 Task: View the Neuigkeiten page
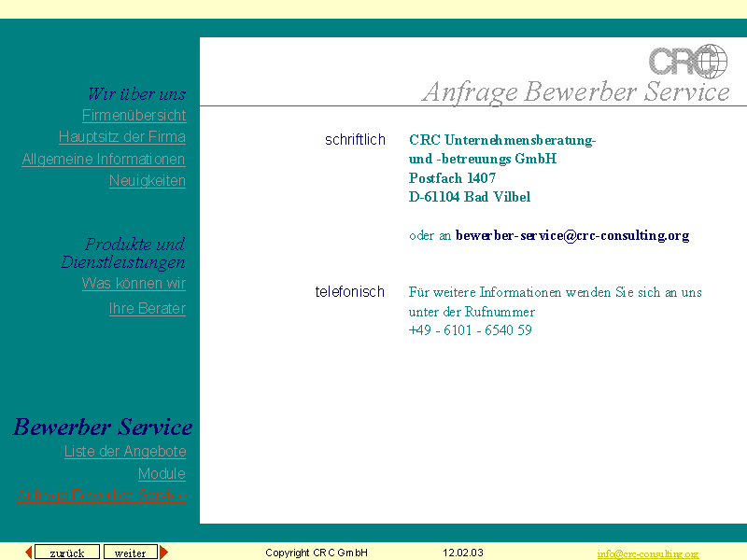[x=147, y=181]
